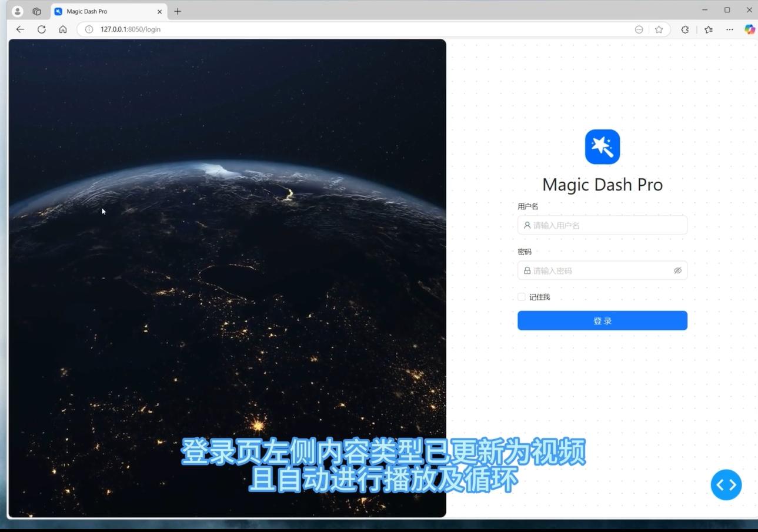Click the Magic Dash Pro logo icon
Screen dimensions: 758x532
coord(602,146)
